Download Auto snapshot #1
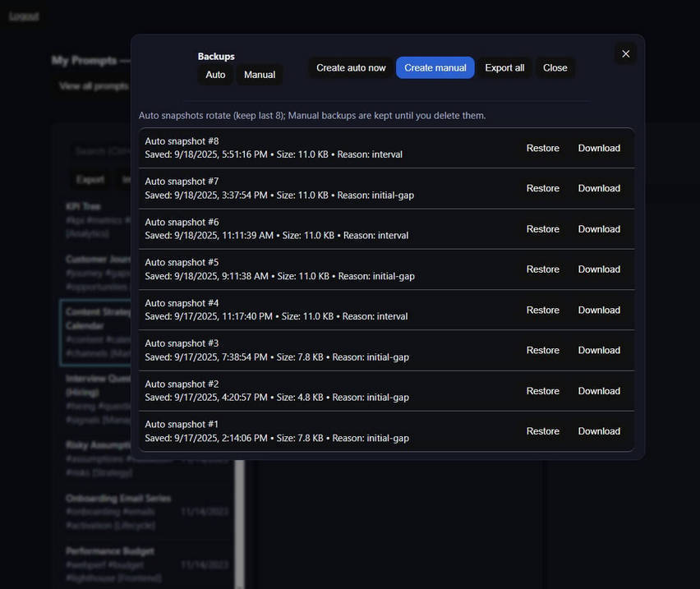The image size is (700, 589). (599, 431)
